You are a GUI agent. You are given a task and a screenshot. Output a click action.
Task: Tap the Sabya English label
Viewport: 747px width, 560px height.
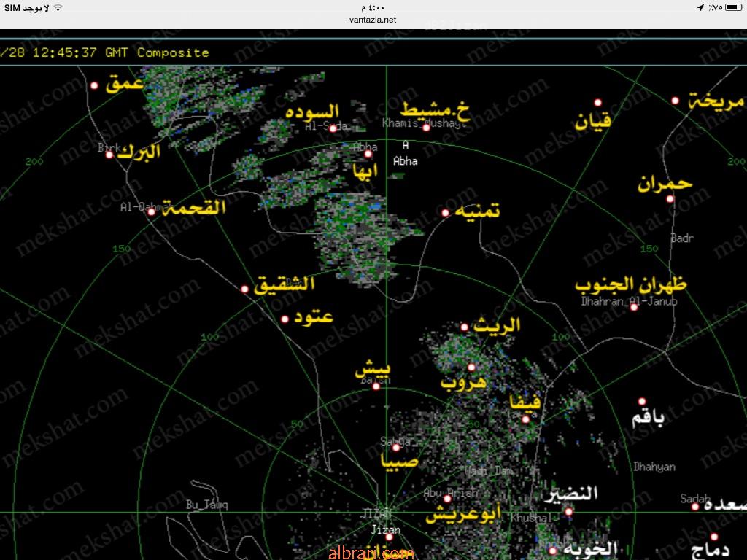(x=395, y=442)
